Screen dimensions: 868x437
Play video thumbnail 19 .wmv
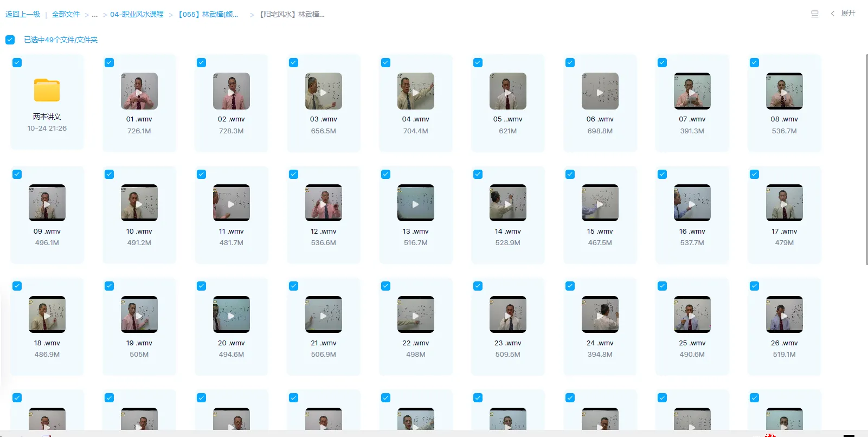point(139,314)
